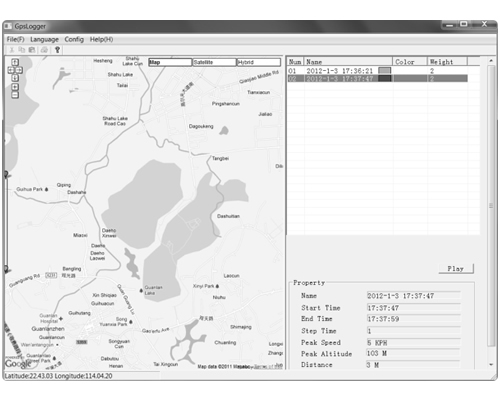Click Dagoukeng label on the map

201,126
